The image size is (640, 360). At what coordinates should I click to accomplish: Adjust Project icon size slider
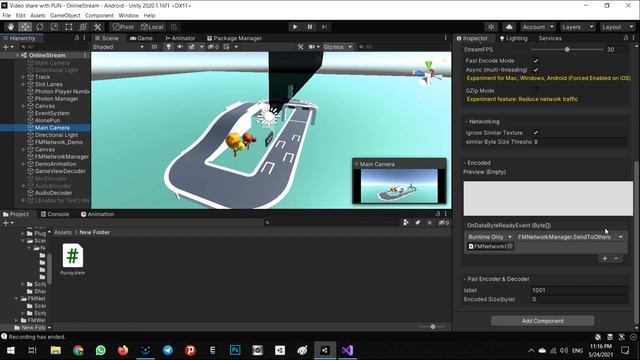pos(433,327)
